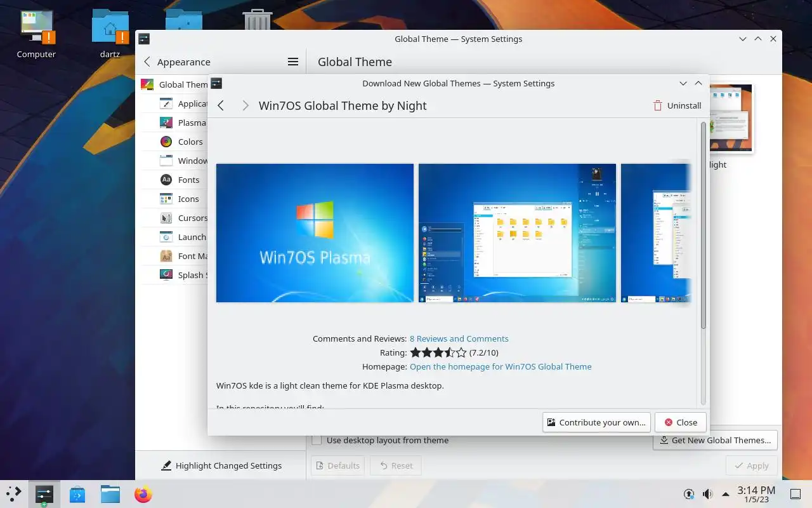The image size is (812, 508).
Task: Go forward in Download New Global Themes dialog
Action: [245, 105]
